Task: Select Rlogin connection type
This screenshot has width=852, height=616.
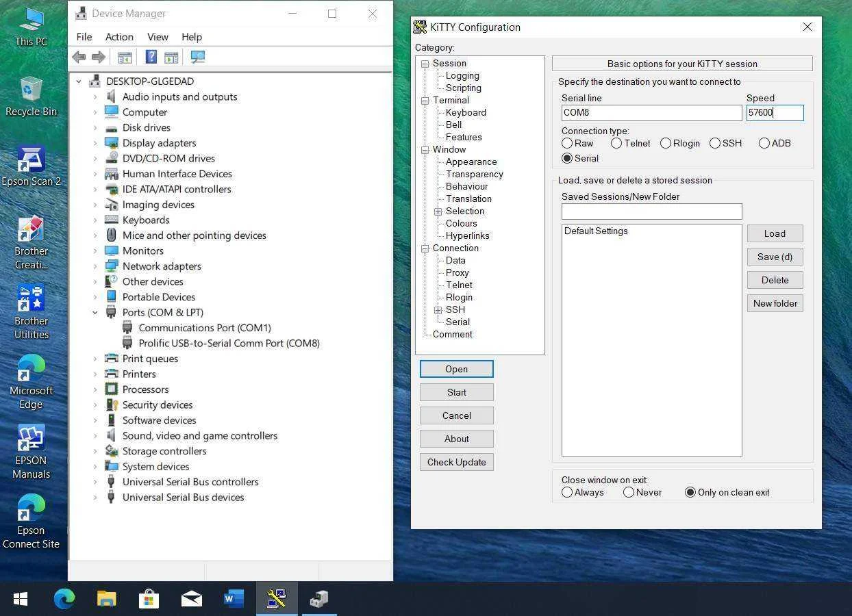Action: (x=666, y=143)
